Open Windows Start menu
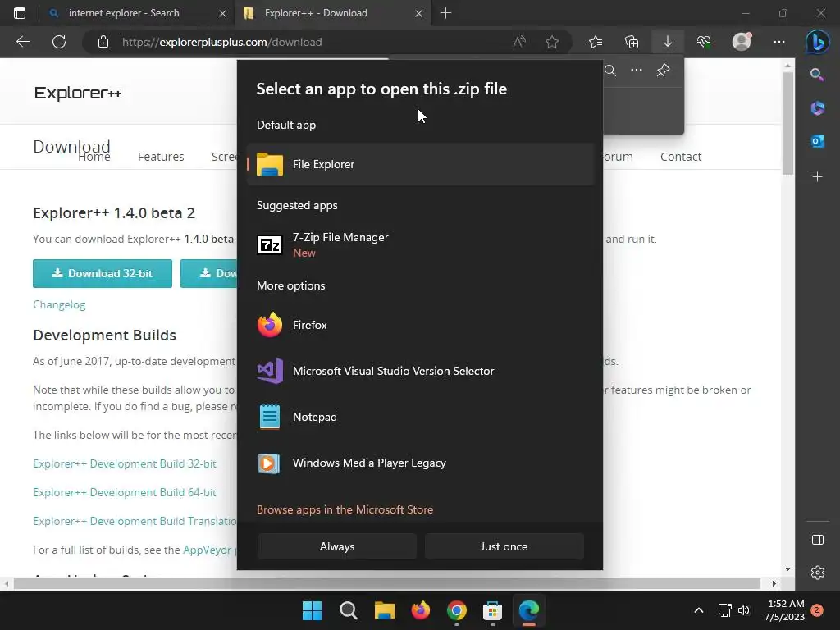Viewport: 840px width, 630px height. [312, 610]
